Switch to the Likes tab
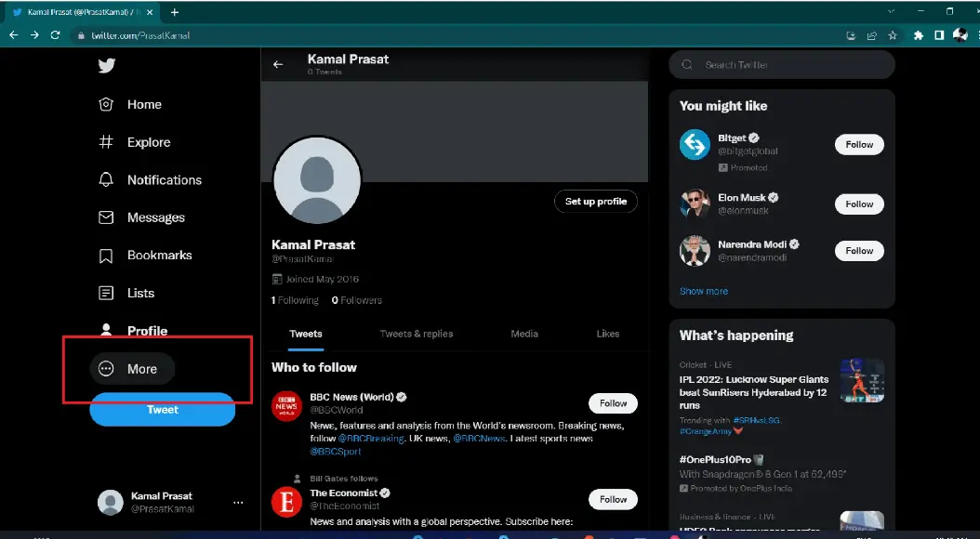Viewport: 980px width, 539px height. click(x=607, y=335)
